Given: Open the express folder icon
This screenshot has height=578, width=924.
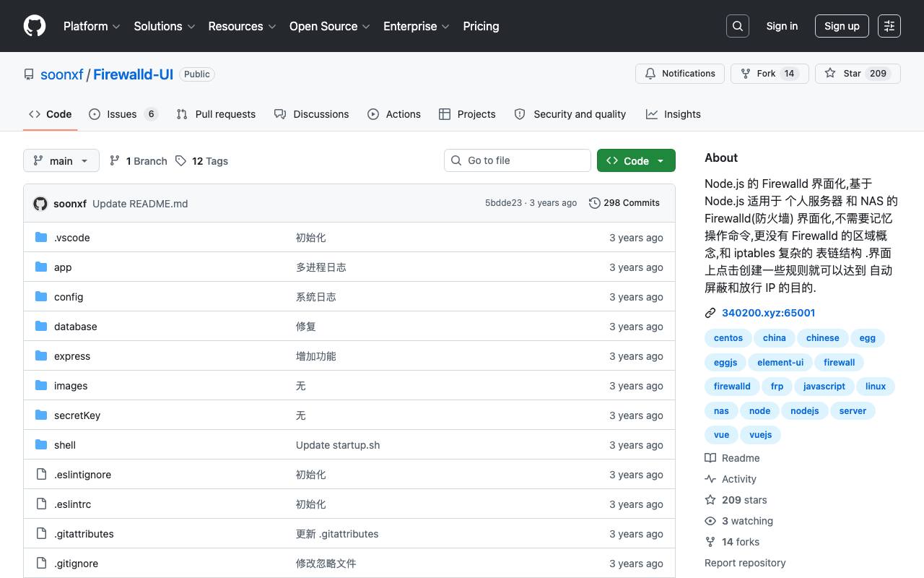Looking at the screenshot, I should tap(41, 355).
